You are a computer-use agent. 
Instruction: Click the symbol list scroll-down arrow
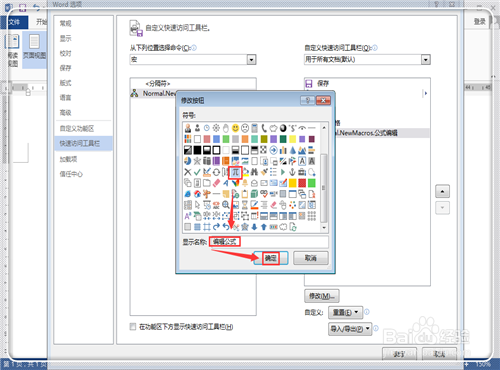click(324, 228)
